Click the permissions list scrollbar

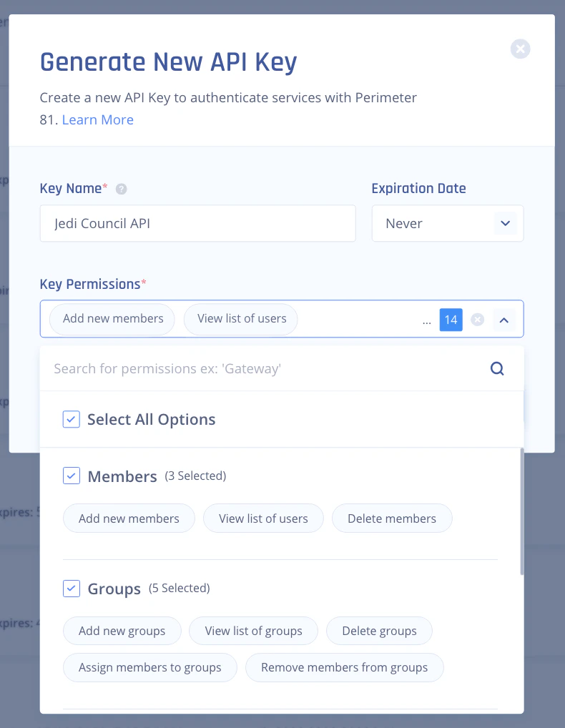tap(522, 511)
